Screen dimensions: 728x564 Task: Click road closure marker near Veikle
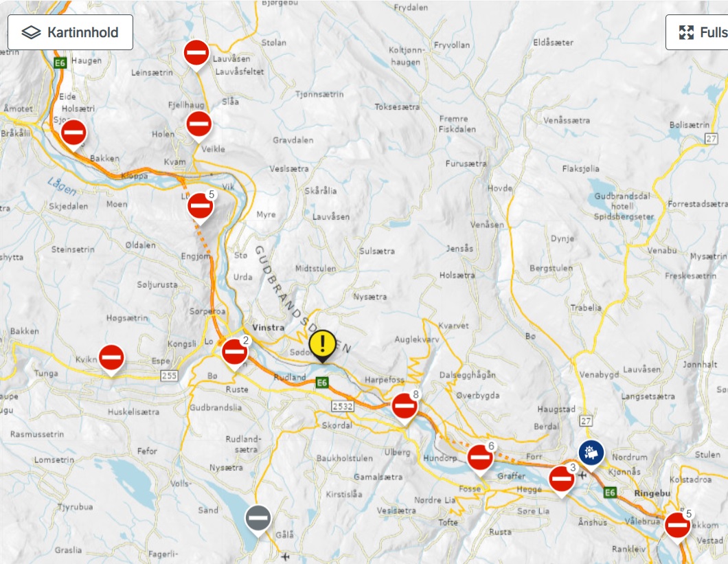[x=198, y=126]
